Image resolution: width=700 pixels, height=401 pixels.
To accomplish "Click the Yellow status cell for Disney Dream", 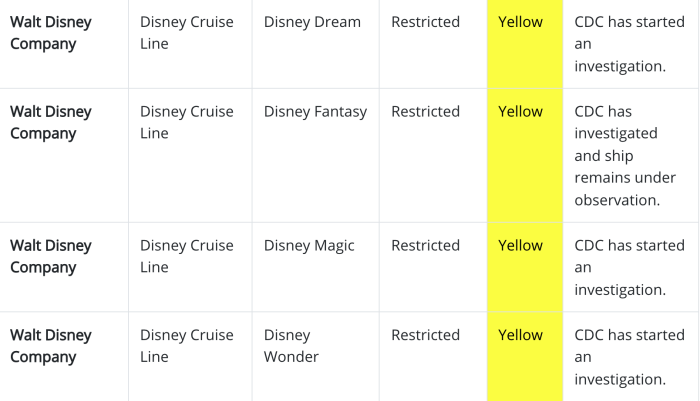I will pyautogui.click(x=525, y=44).
